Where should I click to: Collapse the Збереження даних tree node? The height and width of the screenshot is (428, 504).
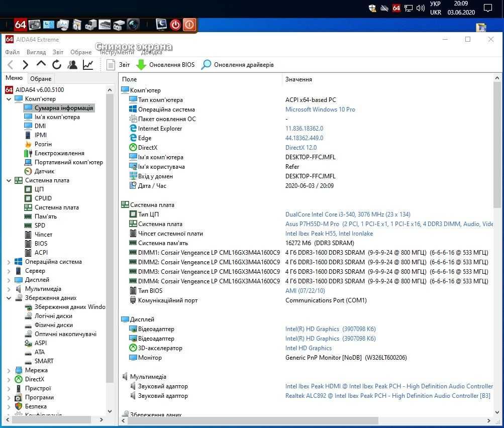pyautogui.click(x=9, y=298)
